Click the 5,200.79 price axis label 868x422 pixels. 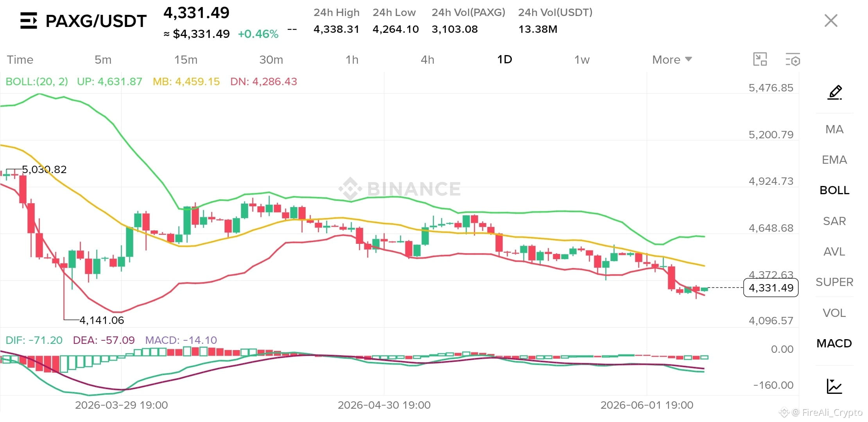click(771, 135)
